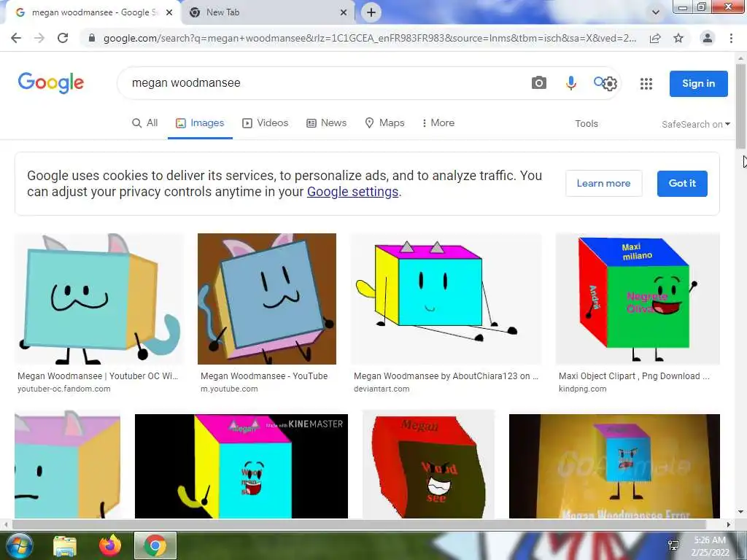Share this page using the share icon
747x560 pixels.
click(655, 38)
